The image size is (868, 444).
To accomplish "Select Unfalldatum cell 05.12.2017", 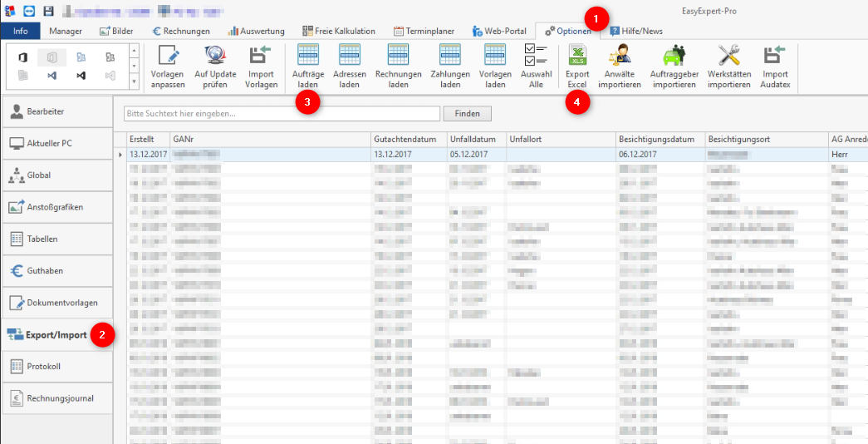I will [477, 154].
